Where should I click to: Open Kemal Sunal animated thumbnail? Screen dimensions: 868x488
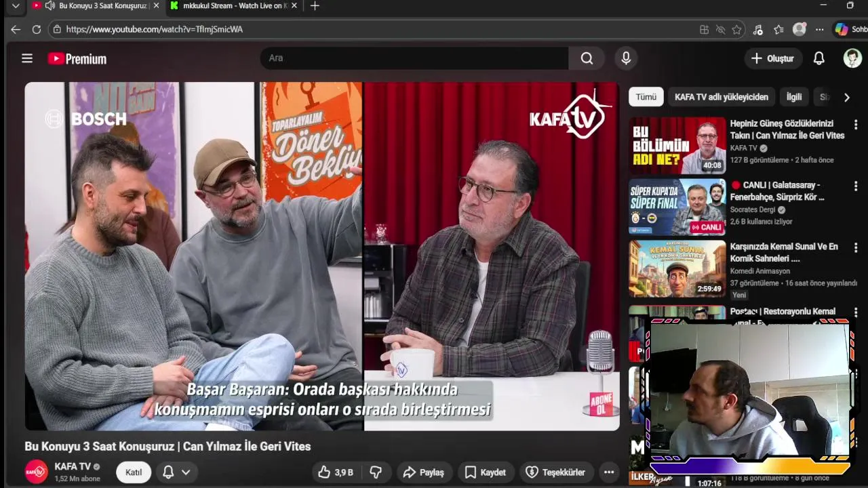pos(677,269)
